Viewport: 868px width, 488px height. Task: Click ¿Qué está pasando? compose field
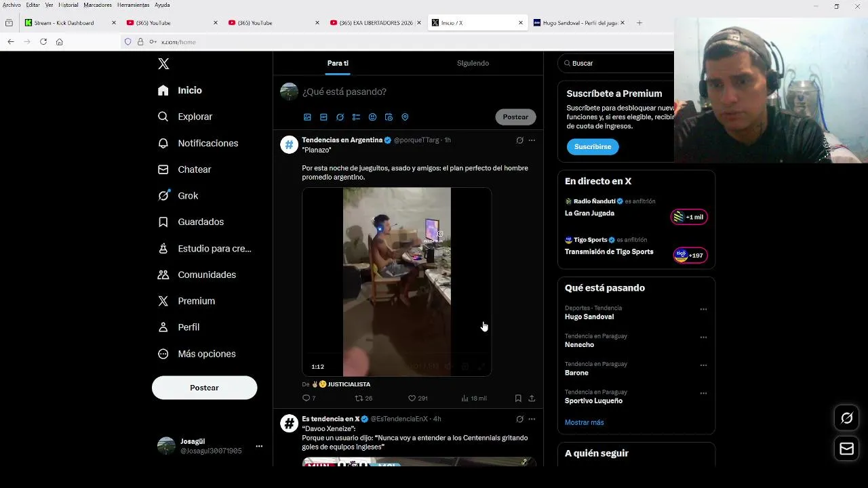pyautogui.click(x=344, y=91)
